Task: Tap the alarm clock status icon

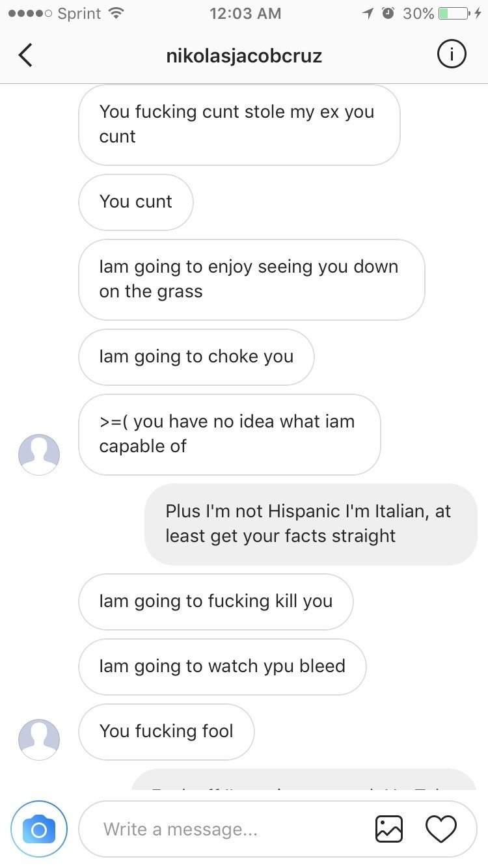Action: pyautogui.click(x=388, y=13)
